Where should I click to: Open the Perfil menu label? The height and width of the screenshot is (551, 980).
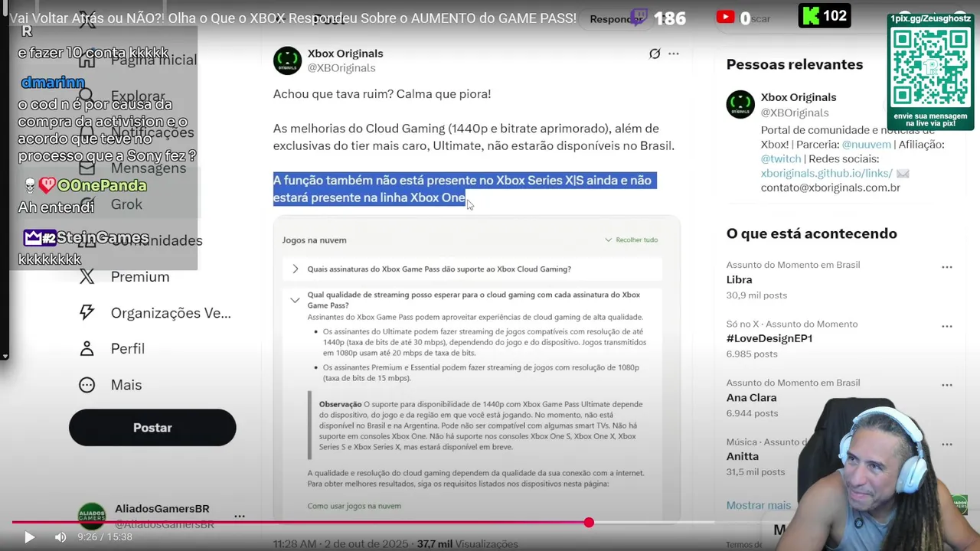point(128,348)
